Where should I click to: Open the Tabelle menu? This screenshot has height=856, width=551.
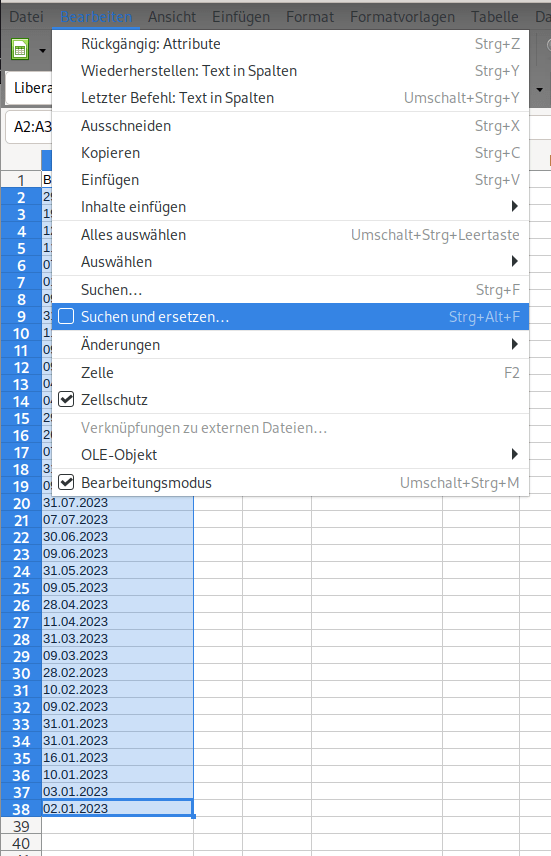click(495, 17)
